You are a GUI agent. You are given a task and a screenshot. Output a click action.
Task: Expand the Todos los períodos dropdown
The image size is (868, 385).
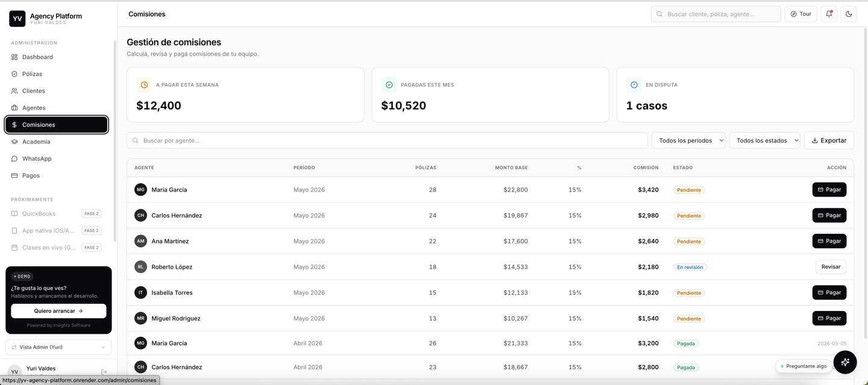pyautogui.click(x=688, y=140)
